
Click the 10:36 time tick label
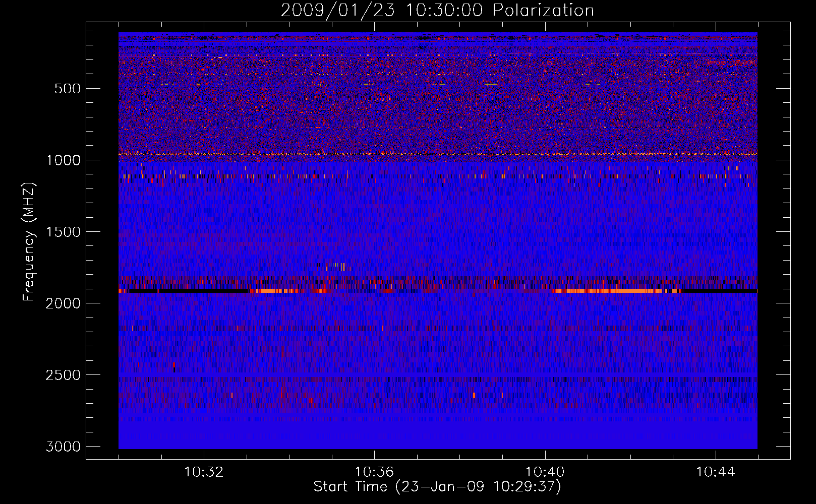(374, 472)
